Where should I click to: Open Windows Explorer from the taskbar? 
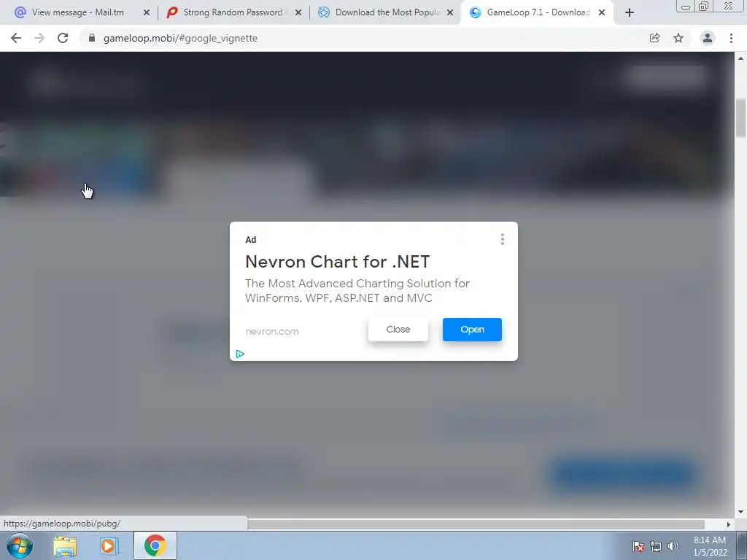[65, 546]
